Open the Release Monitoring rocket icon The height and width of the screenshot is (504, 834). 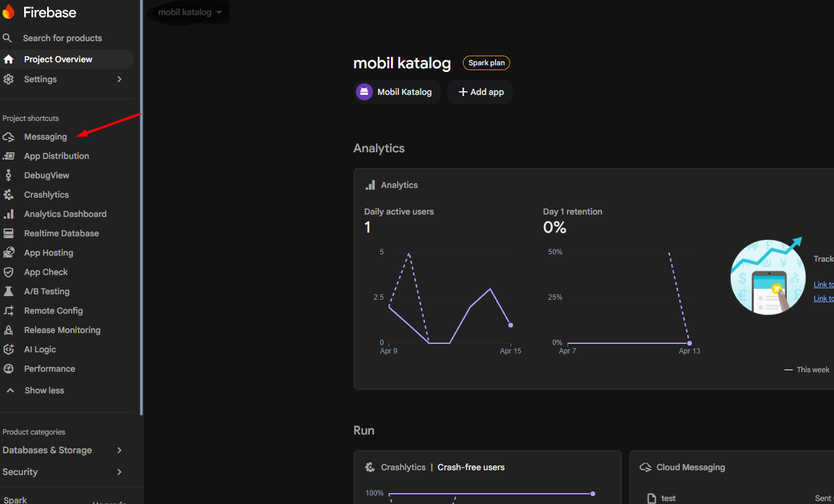point(8,330)
